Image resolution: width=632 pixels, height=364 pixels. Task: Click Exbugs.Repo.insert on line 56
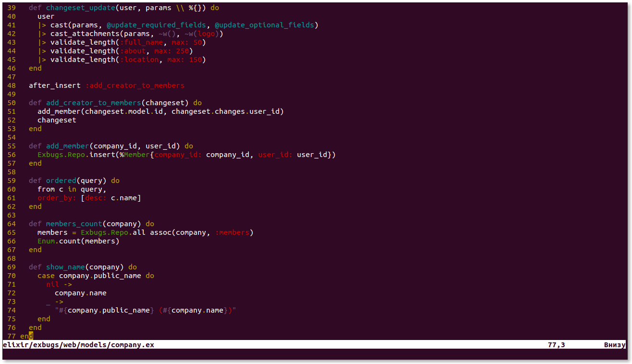76,155
